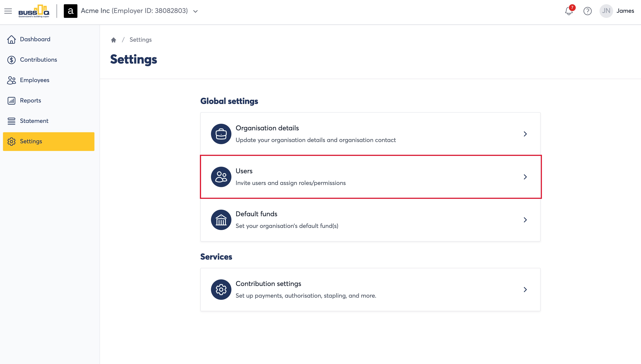Open help via question mark icon
Image resolution: width=641 pixels, height=364 pixels.
click(x=587, y=11)
